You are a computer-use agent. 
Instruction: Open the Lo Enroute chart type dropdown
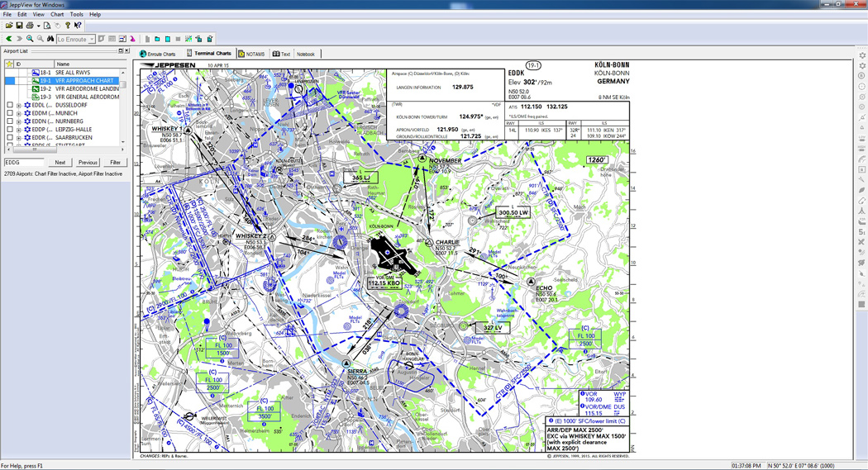point(92,39)
